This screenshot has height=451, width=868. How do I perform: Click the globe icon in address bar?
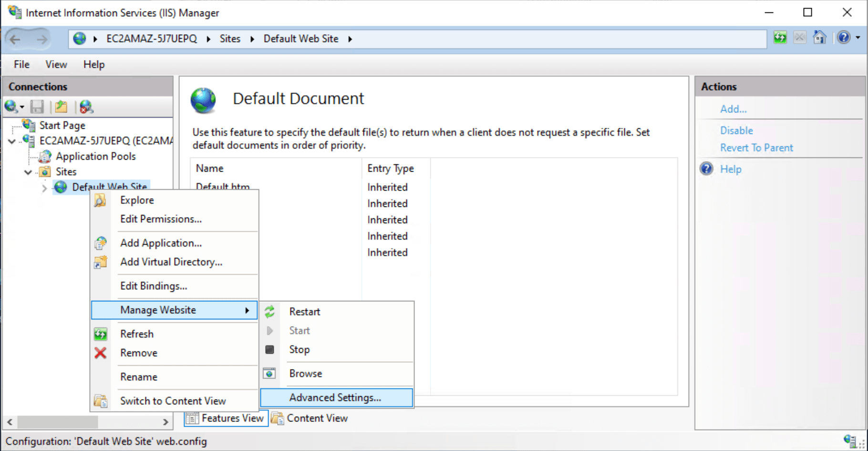coord(80,39)
